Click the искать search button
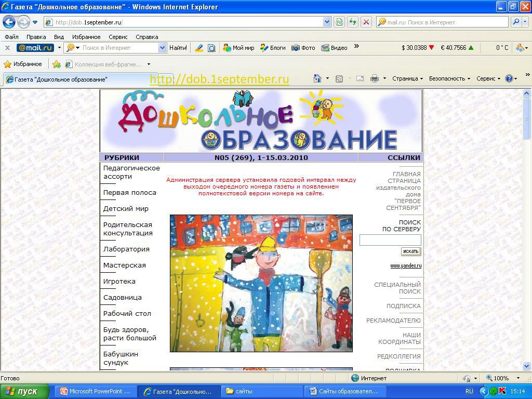Viewport: 532px width, 399px height. click(411, 251)
